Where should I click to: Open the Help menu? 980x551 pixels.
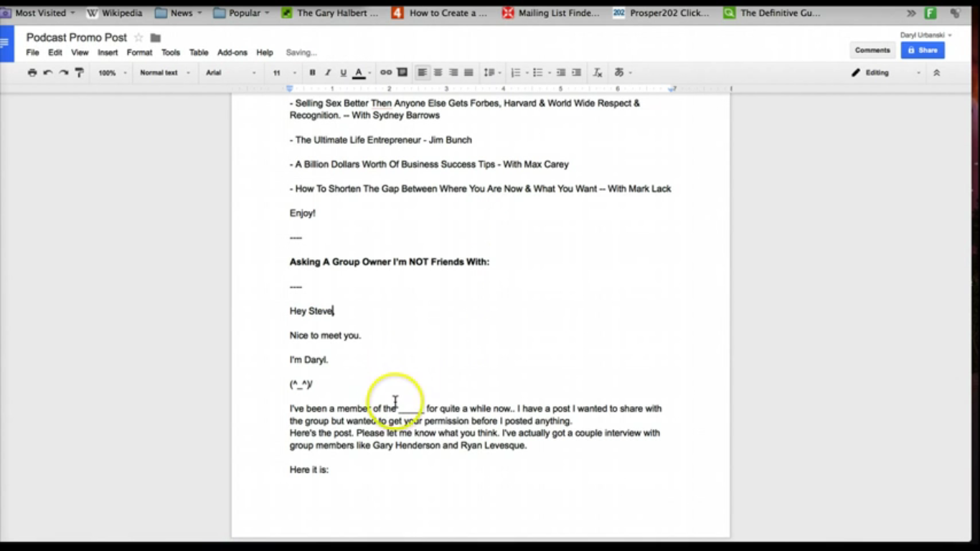265,52
